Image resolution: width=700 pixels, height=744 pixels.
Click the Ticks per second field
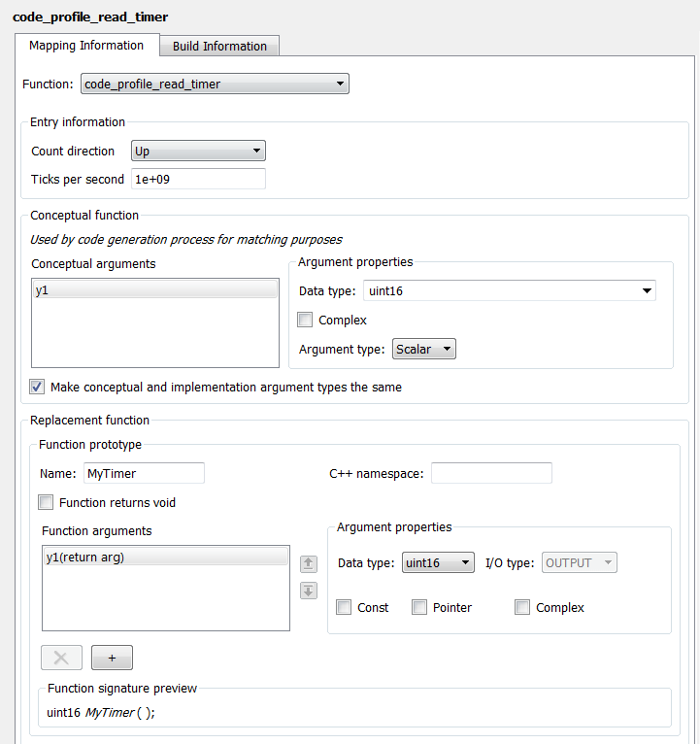(x=198, y=179)
